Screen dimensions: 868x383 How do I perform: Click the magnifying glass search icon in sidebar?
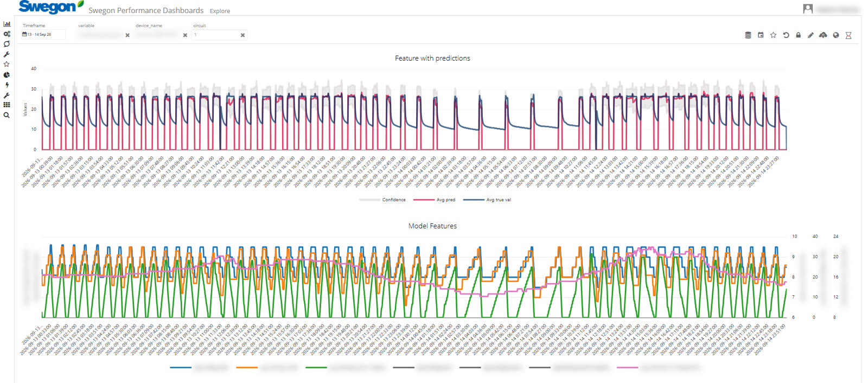tap(7, 115)
